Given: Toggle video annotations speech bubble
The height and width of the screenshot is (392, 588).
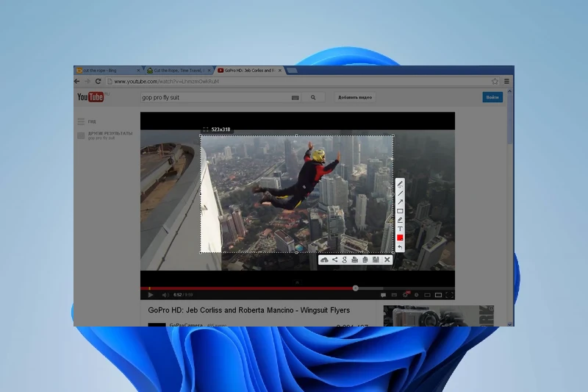Looking at the screenshot, I should (383, 295).
